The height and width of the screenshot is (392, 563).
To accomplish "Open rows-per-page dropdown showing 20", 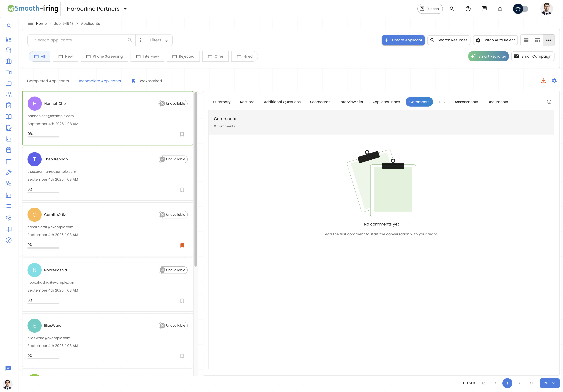I will (549, 383).
